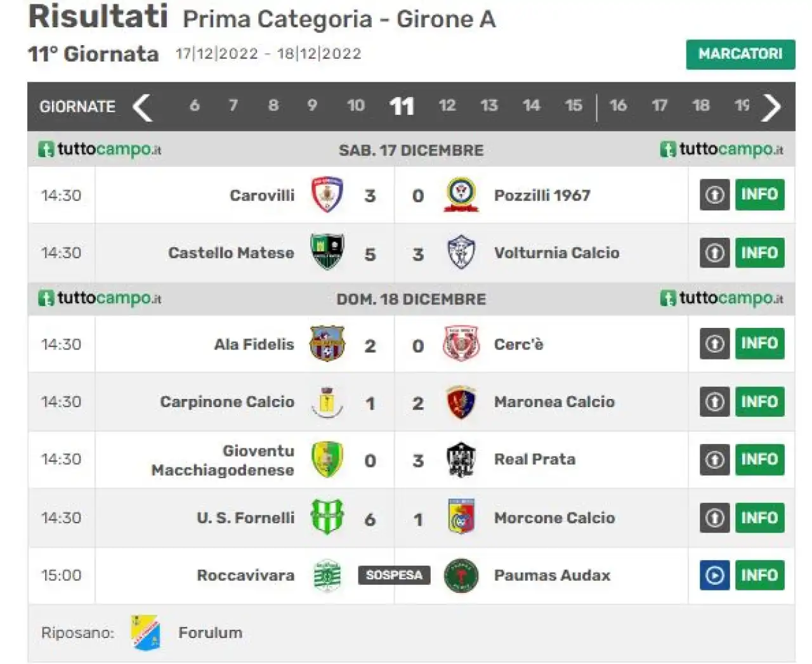Show next giornate with right chevron
812x664 pixels.
tap(771, 107)
